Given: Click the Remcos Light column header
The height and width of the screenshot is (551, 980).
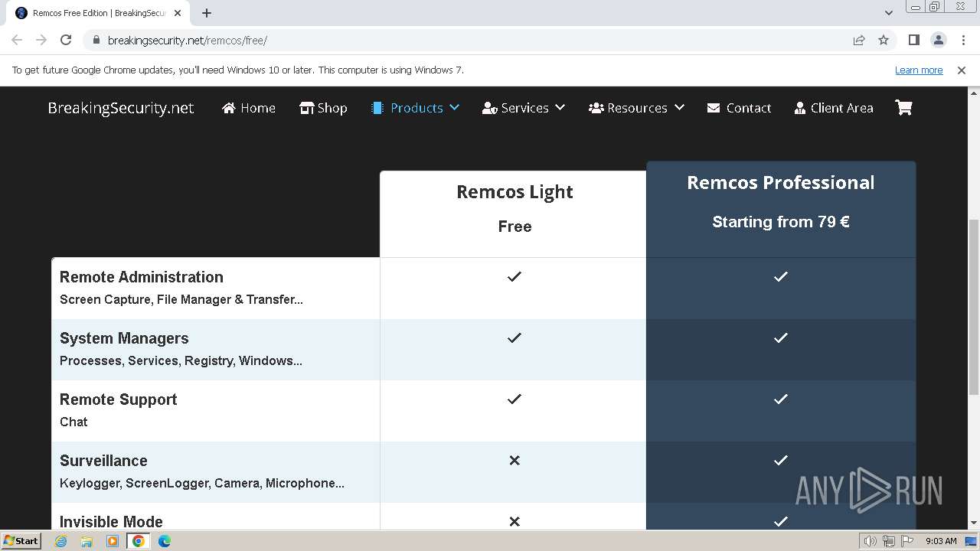Looking at the screenshot, I should coord(514,192).
